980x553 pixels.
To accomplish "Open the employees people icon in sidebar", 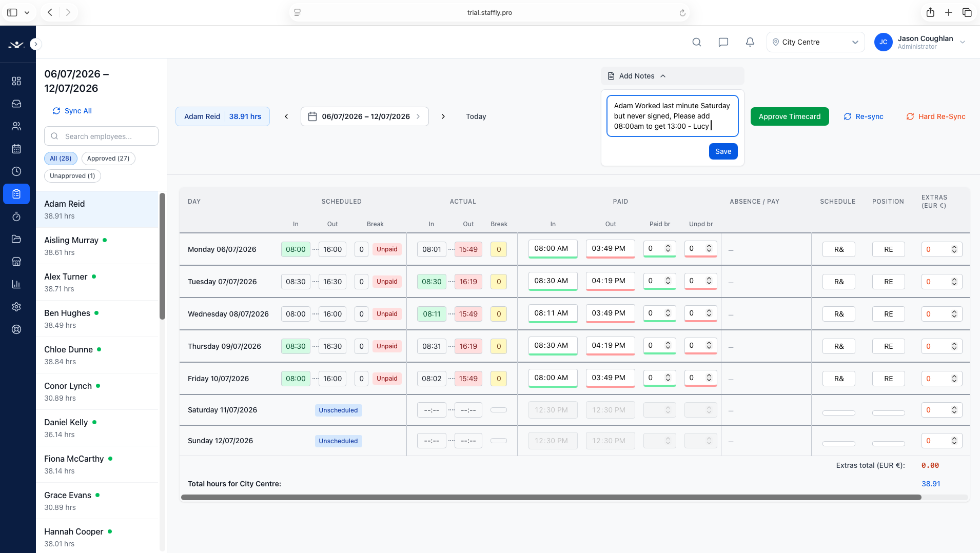I will [x=16, y=126].
